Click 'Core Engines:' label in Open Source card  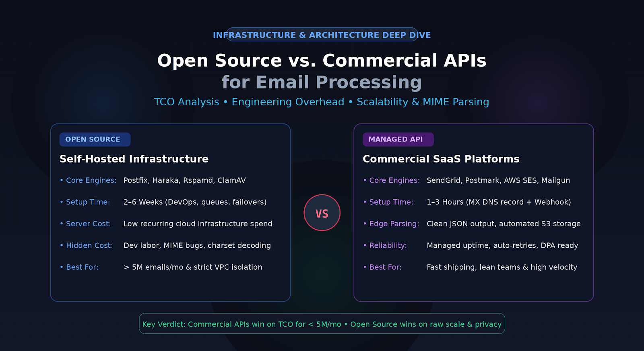tap(91, 180)
